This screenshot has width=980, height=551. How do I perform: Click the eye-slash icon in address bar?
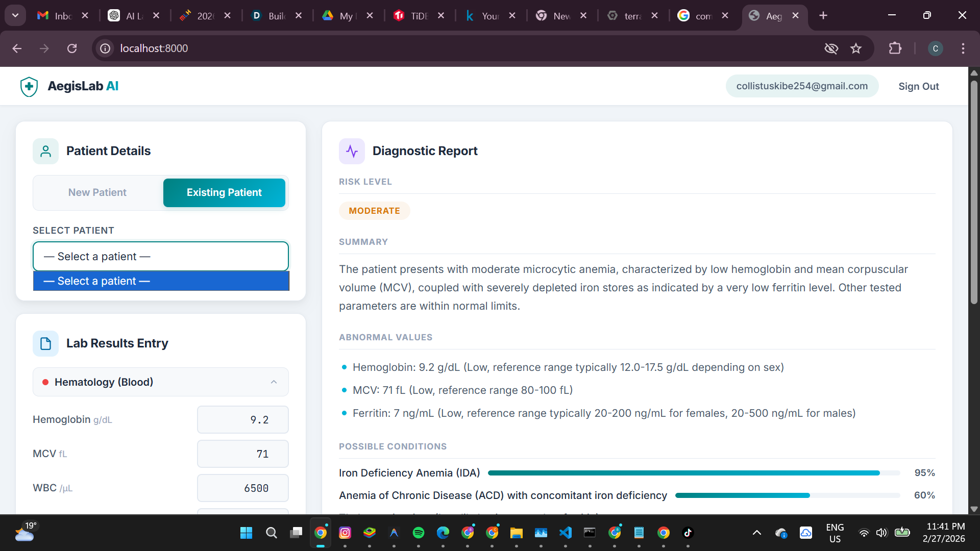[831, 48]
